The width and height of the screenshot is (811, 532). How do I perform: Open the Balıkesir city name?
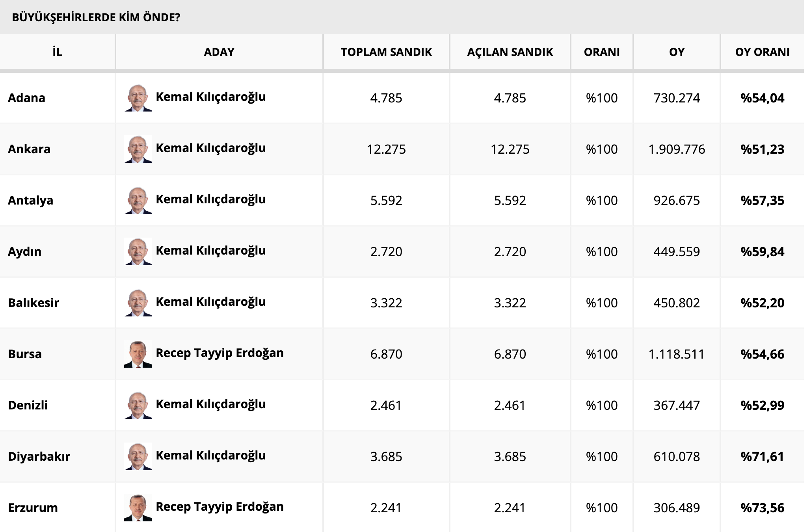coord(33,303)
